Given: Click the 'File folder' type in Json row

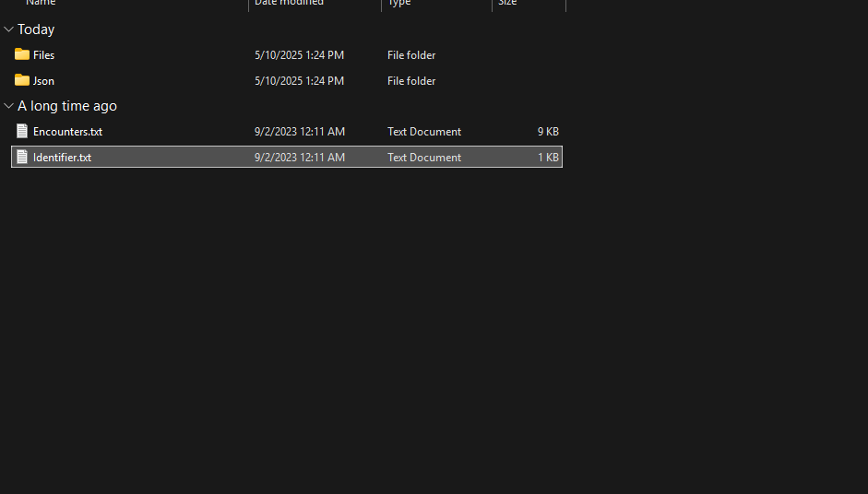Looking at the screenshot, I should [411, 81].
